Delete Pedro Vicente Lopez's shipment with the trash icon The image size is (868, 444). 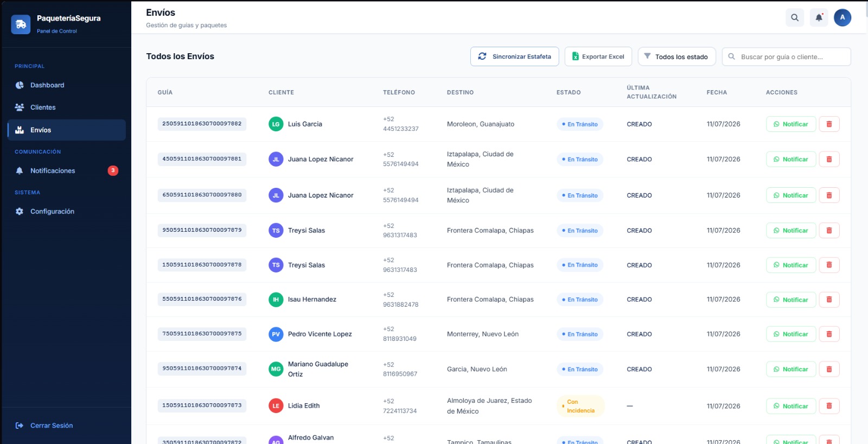point(829,334)
